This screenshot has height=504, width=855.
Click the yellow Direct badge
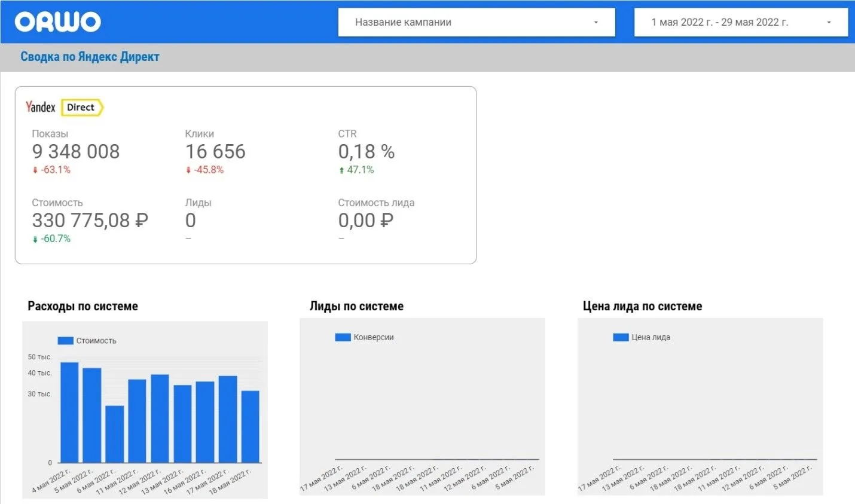pos(82,107)
